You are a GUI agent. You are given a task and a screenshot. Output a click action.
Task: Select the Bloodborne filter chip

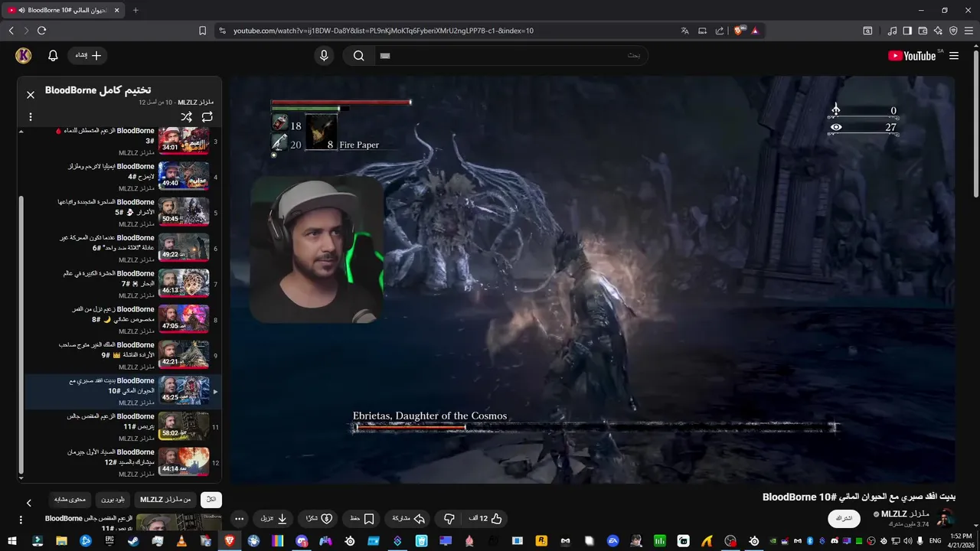pos(113,500)
